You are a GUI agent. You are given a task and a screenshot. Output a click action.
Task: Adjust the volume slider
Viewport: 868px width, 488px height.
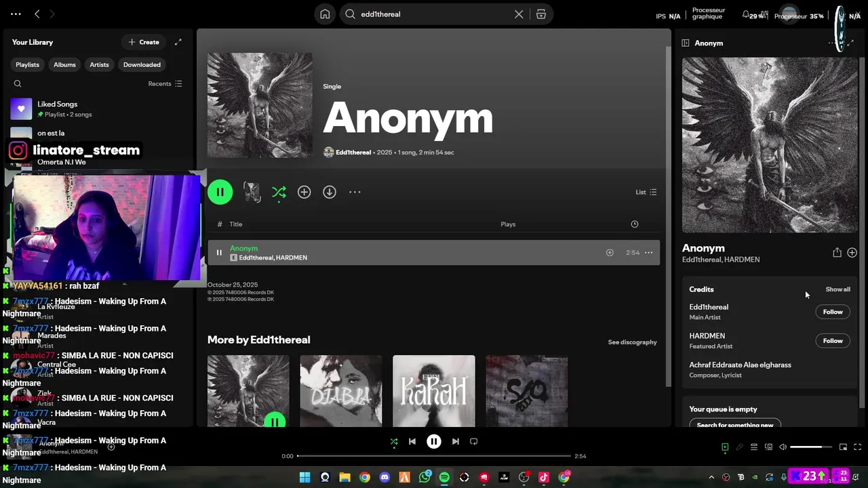tap(811, 447)
